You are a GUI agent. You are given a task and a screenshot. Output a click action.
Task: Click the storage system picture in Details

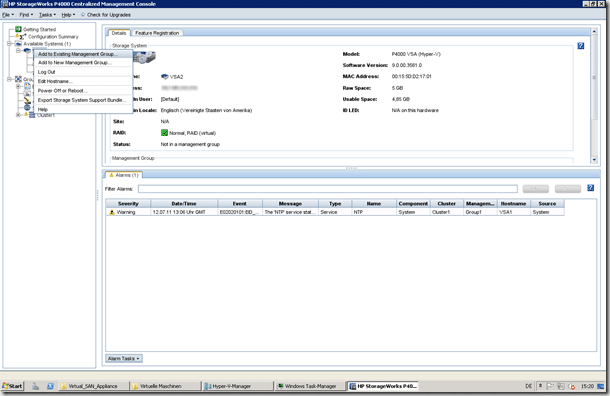pos(144,58)
